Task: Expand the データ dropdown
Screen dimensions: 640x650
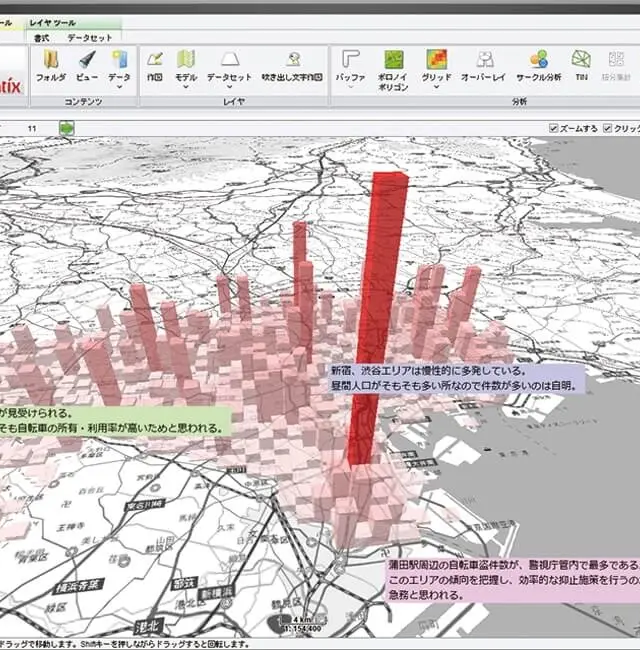Action: click(119, 87)
